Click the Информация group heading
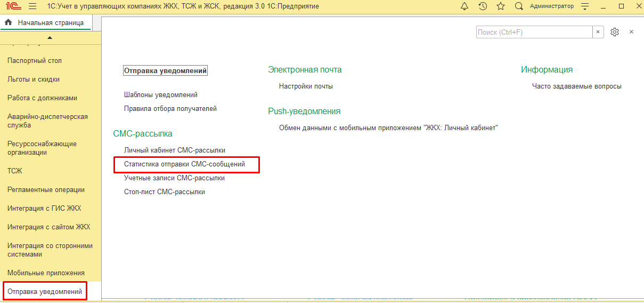This screenshot has height=303, width=644. [547, 70]
